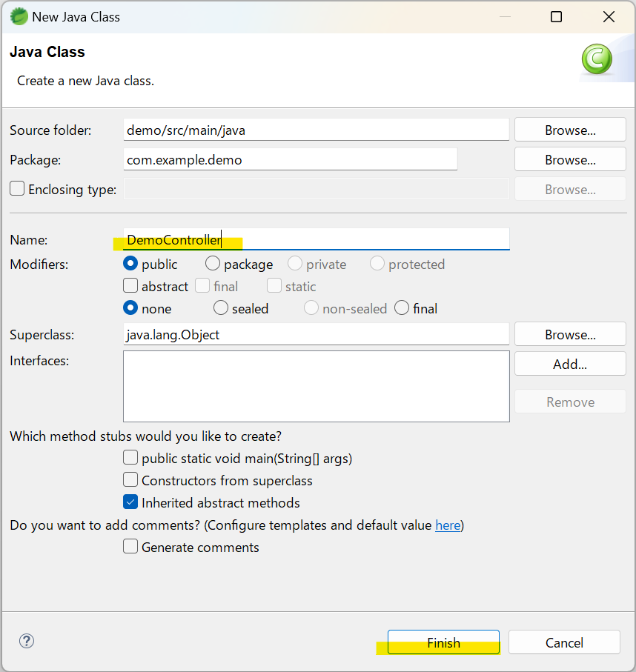The image size is (636, 672).
Task: Uncheck Inherited abstract methods
Action: (x=130, y=502)
